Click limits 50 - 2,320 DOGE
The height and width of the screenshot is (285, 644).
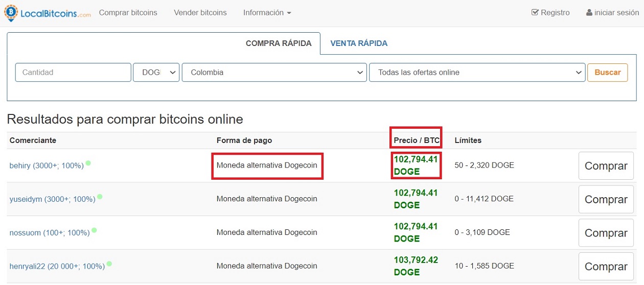(484, 165)
